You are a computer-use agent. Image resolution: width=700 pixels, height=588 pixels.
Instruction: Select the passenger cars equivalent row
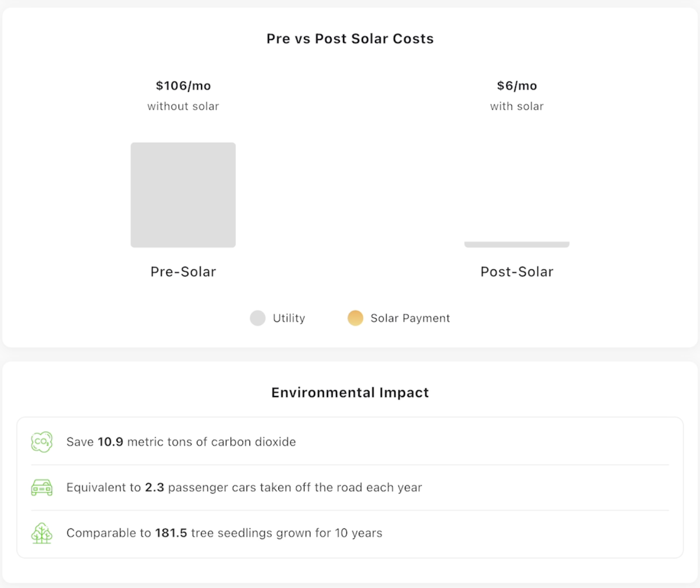pos(350,487)
